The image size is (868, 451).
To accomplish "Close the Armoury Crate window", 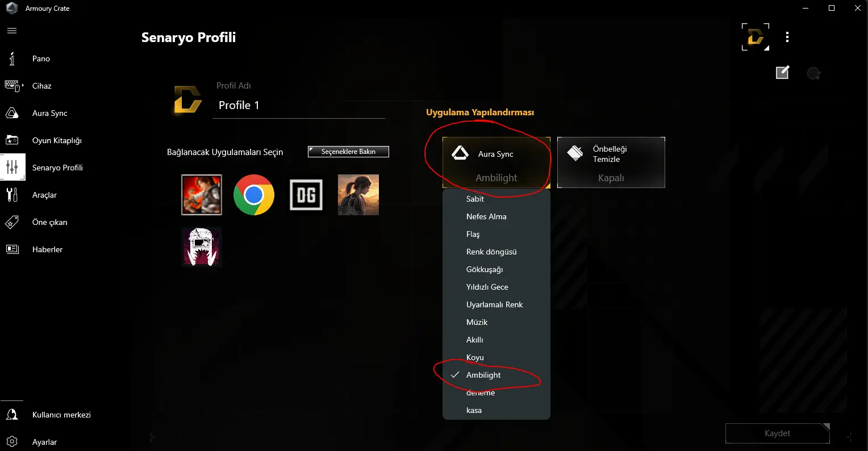I will coord(857,8).
